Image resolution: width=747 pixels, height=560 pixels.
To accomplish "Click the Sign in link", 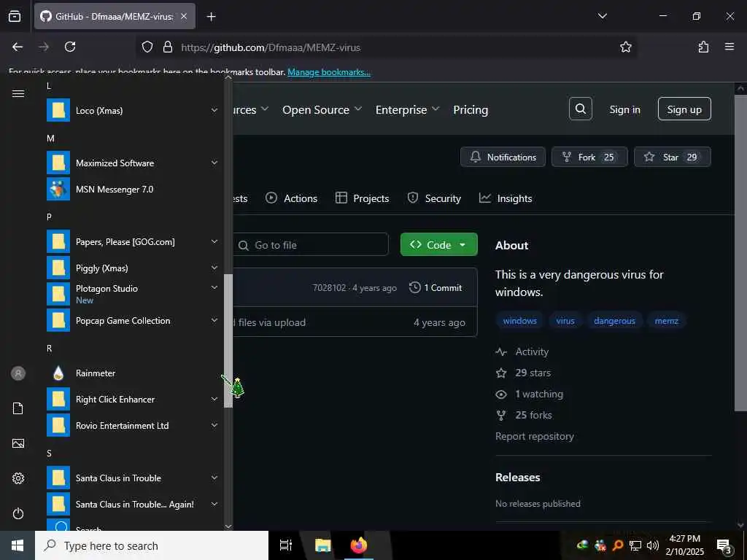I will 624,109.
